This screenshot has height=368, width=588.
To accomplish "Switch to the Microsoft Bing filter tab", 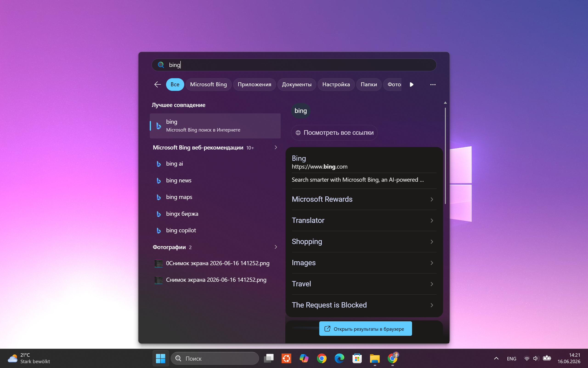I will (x=209, y=84).
